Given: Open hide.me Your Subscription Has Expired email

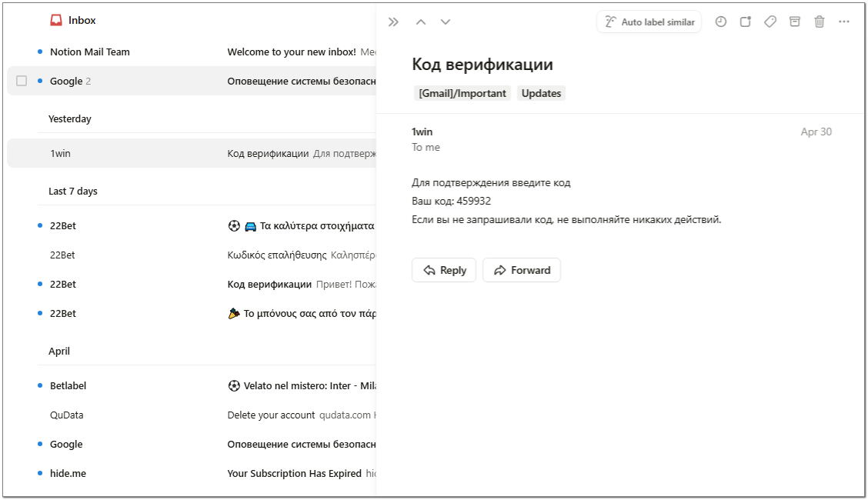Looking at the screenshot, I should click(x=192, y=473).
